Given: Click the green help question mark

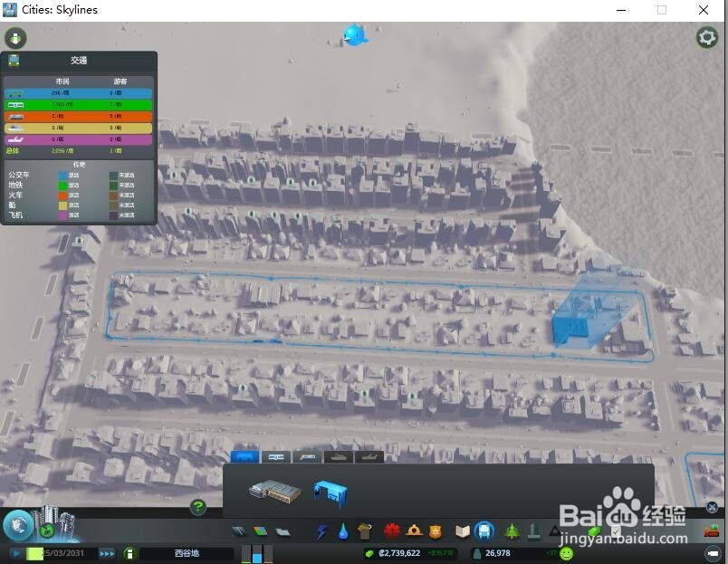Looking at the screenshot, I should (198, 506).
